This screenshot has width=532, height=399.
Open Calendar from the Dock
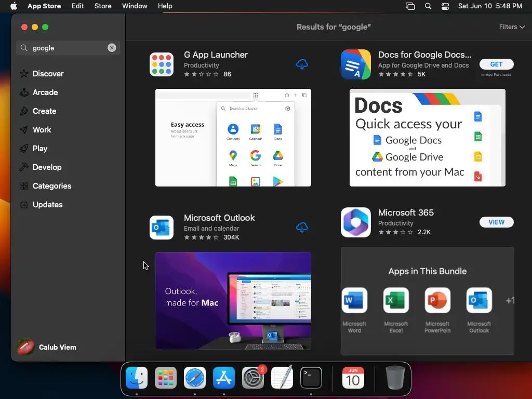pyautogui.click(x=353, y=378)
